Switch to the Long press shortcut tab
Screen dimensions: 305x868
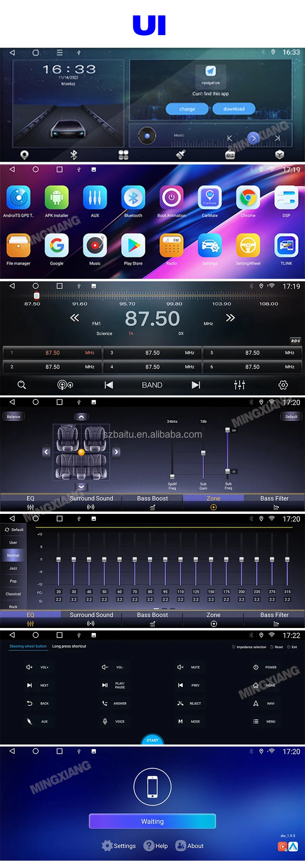coord(69,646)
